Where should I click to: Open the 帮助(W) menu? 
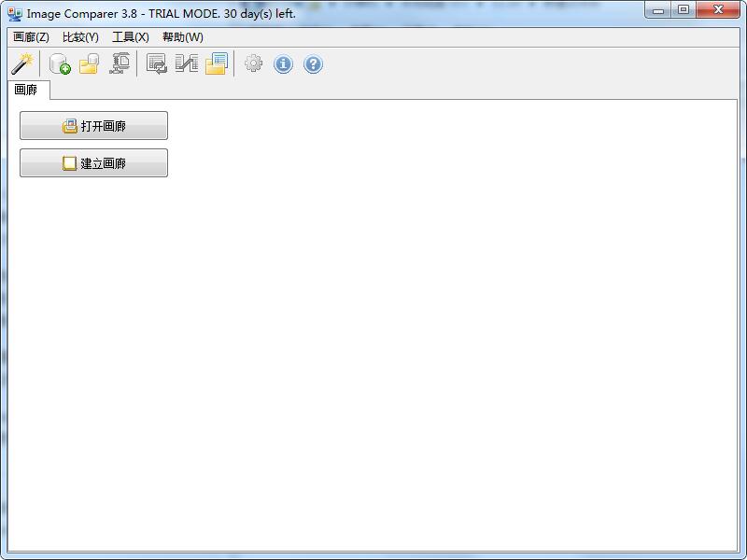[x=179, y=37]
